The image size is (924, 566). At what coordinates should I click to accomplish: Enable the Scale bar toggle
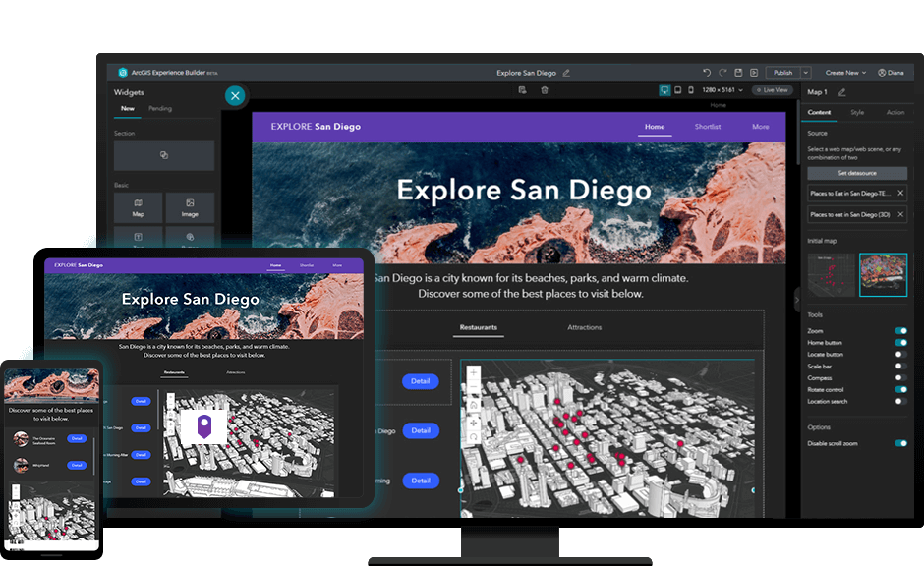(901, 365)
